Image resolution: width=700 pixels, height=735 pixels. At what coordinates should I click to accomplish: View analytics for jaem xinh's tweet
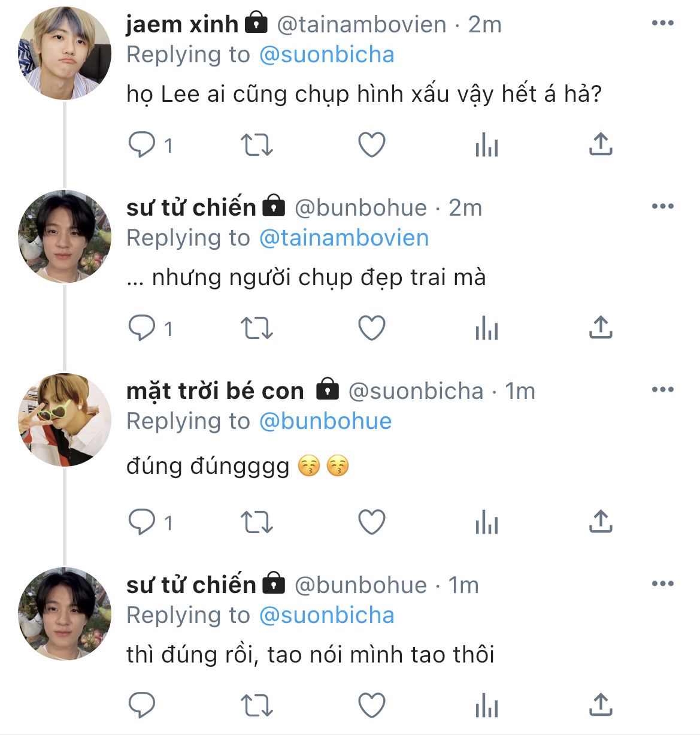tap(486, 145)
